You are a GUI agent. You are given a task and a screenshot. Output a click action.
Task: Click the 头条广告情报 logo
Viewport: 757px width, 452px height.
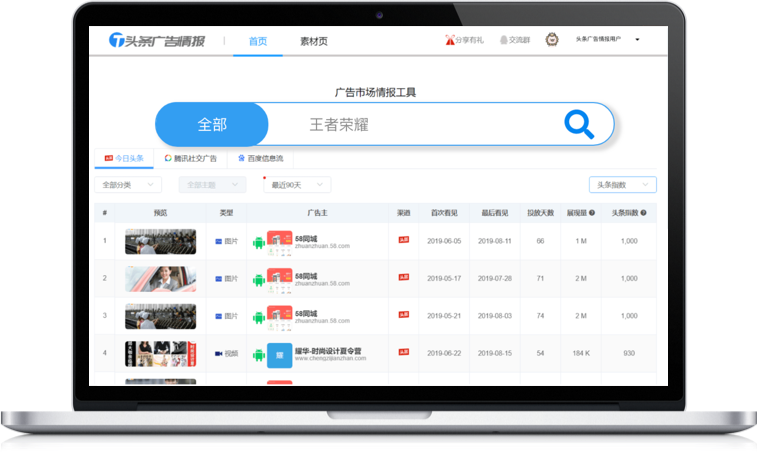(157, 41)
